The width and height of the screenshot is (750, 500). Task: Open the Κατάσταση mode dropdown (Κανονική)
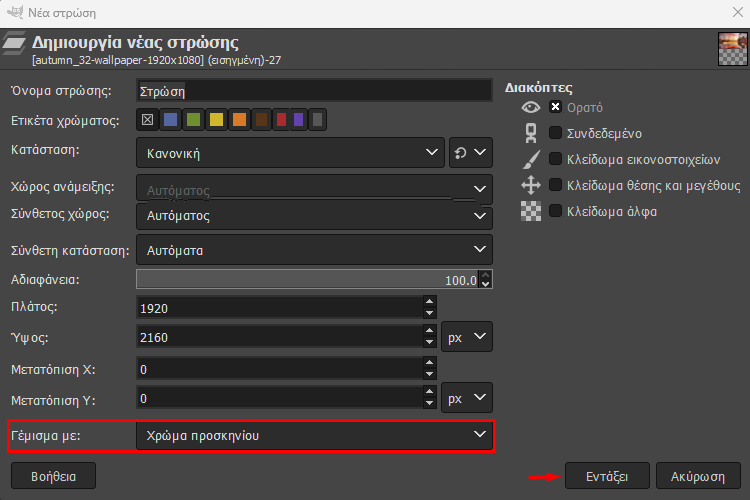[x=290, y=153]
